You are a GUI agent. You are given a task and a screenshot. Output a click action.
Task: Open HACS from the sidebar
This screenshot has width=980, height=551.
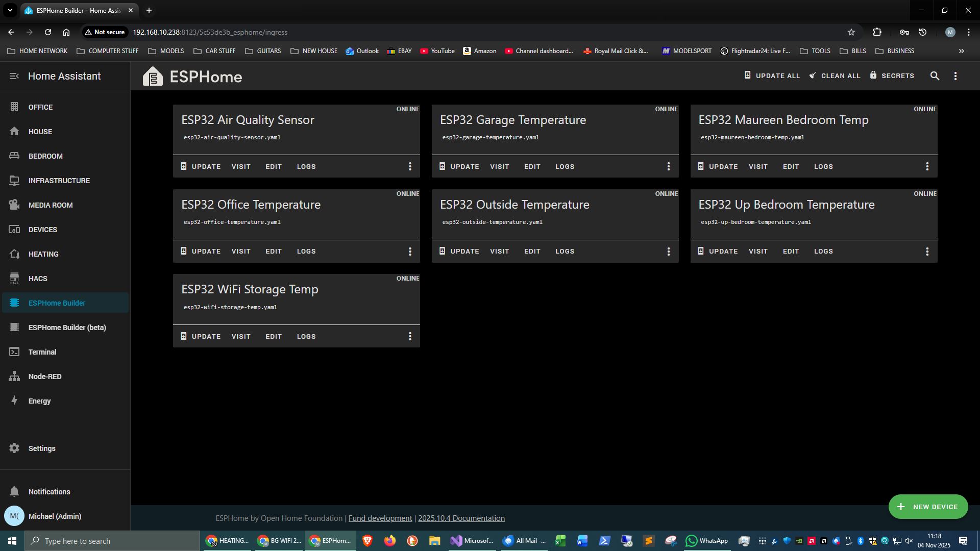point(38,279)
